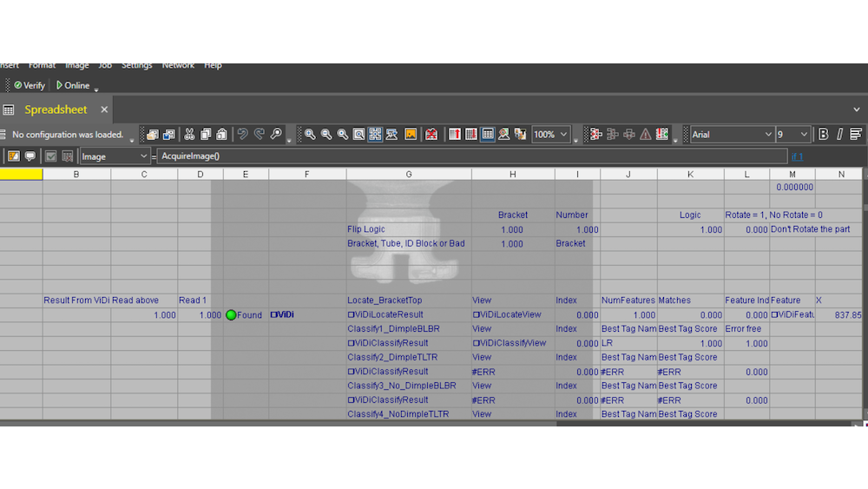Image resolution: width=868 pixels, height=489 pixels.
Task: Click the image with T icon
Action: click(x=520, y=135)
